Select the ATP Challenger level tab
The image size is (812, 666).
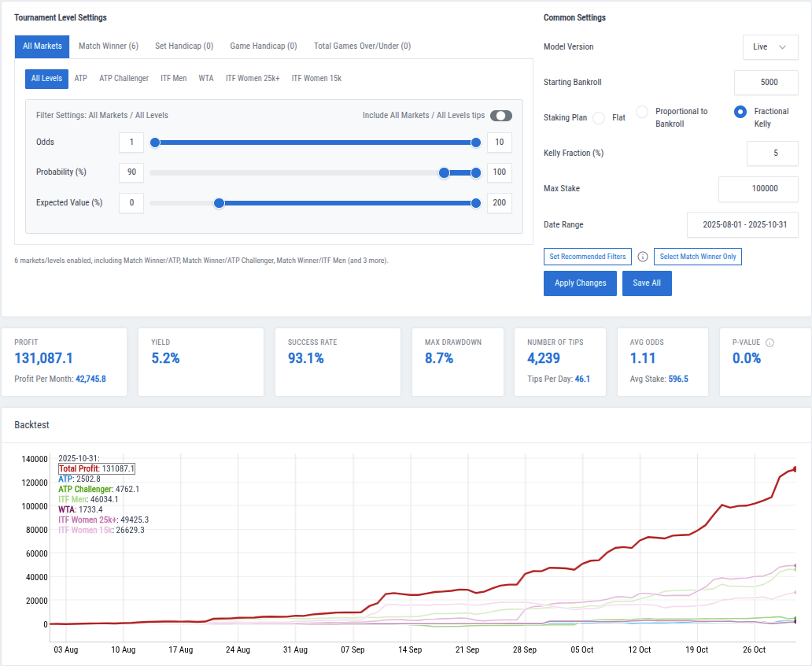(124, 78)
